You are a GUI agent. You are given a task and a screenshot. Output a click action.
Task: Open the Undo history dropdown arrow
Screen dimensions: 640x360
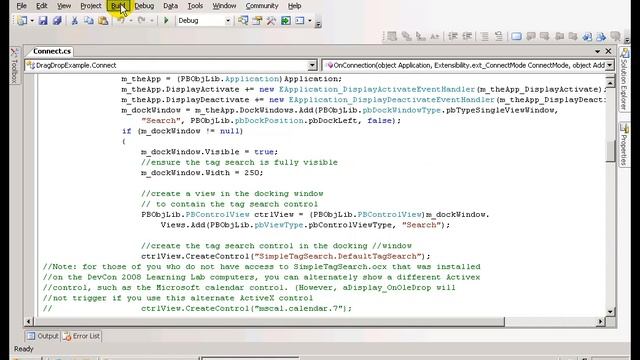pyautogui.click(x=131, y=20)
